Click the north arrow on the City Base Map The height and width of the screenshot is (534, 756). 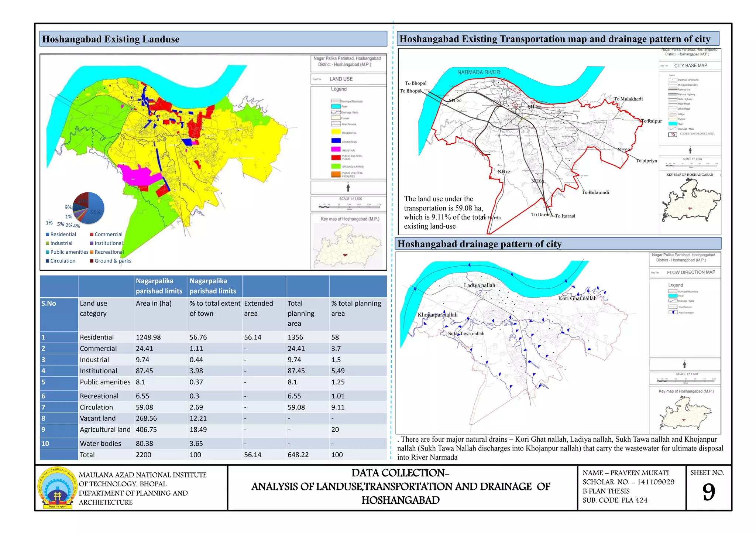click(x=690, y=150)
